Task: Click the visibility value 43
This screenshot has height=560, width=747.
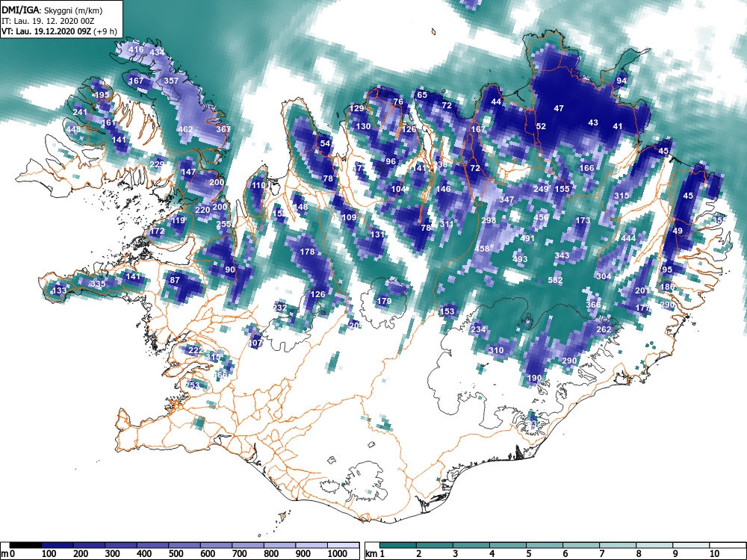Action: [593, 122]
